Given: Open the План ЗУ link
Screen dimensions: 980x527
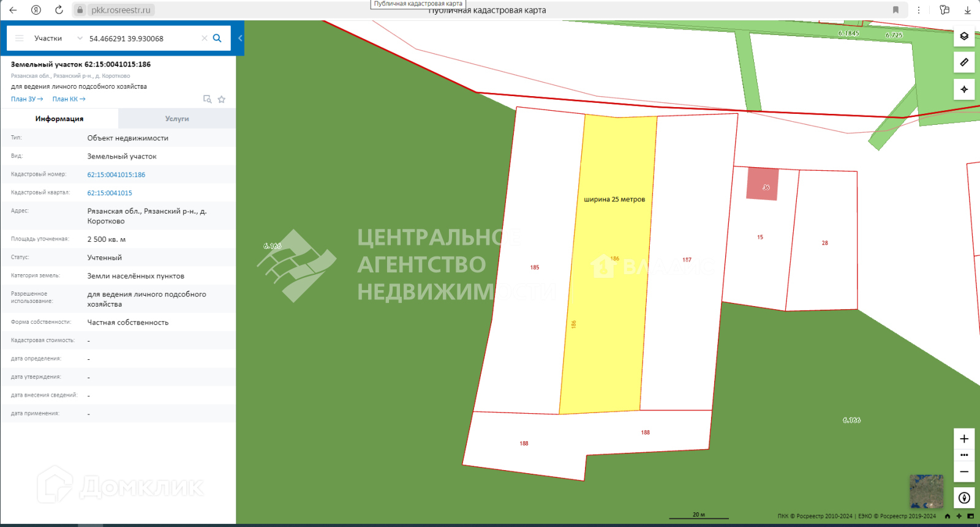Looking at the screenshot, I should [27, 99].
